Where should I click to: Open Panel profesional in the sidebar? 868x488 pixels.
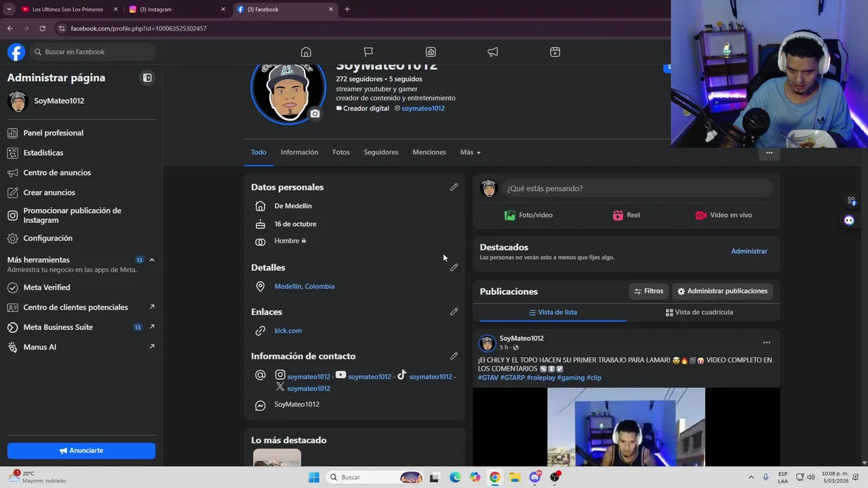[x=81, y=133]
